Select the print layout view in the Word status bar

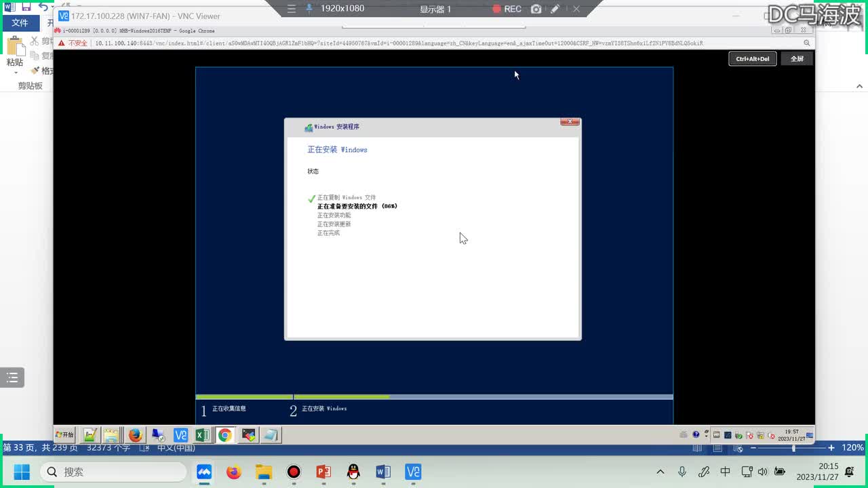click(x=717, y=448)
